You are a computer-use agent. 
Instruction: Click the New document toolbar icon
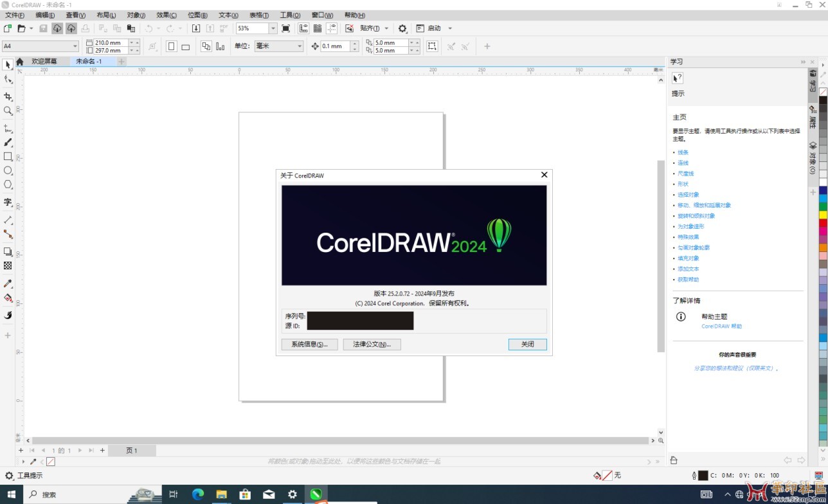(x=8, y=28)
